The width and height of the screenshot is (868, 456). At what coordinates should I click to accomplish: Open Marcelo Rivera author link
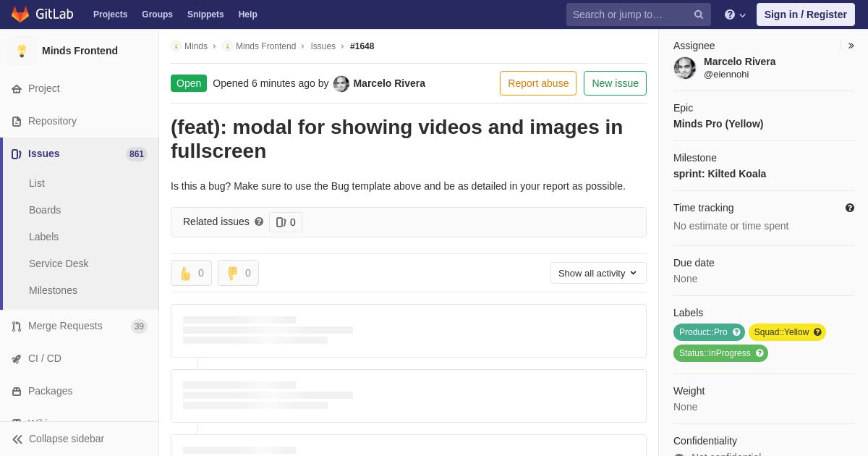pos(389,83)
